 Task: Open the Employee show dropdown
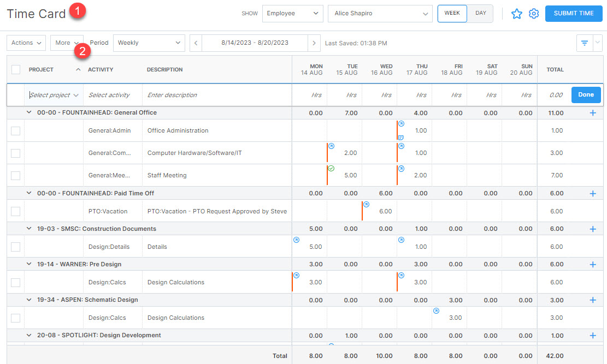(292, 14)
